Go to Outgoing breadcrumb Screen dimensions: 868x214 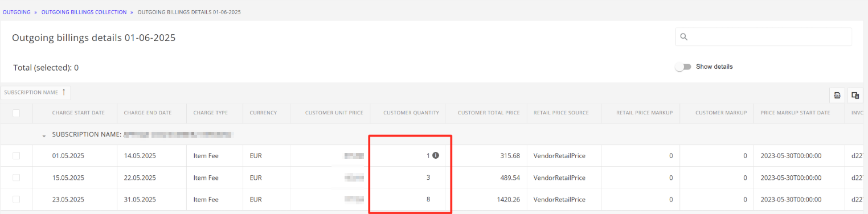tap(17, 12)
